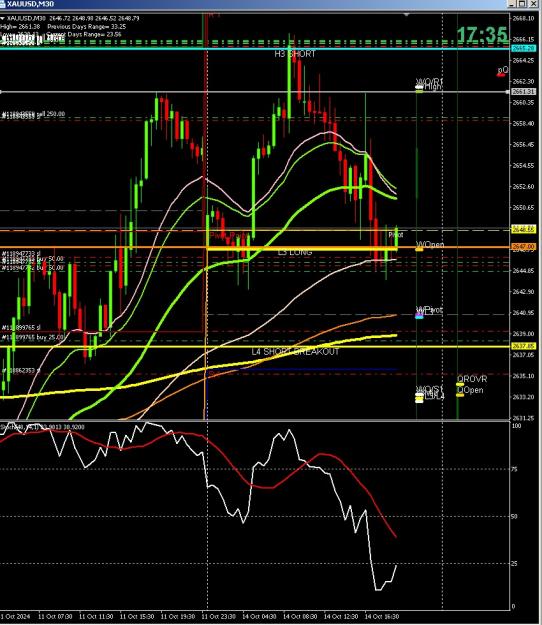Select the red pO arrow marker
The height and width of the screenshot is (625, 542).
(501, 75)
